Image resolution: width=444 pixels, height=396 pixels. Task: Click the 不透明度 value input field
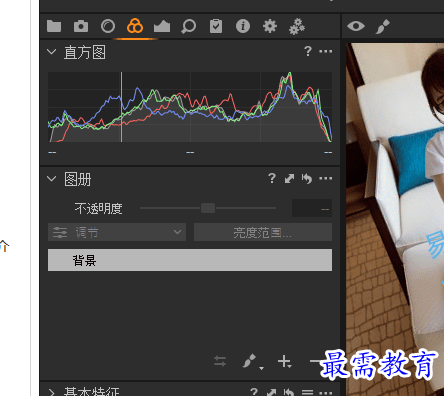[x=312, y=208]
